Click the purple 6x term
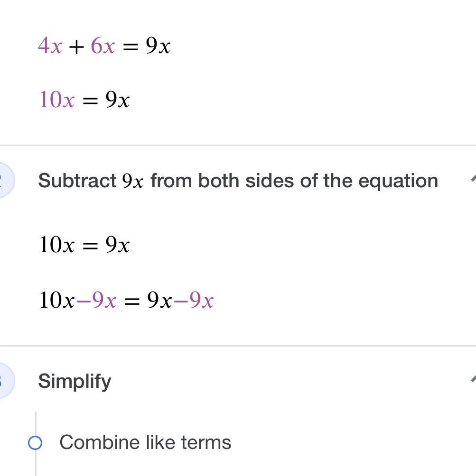 tap(103, 46)
